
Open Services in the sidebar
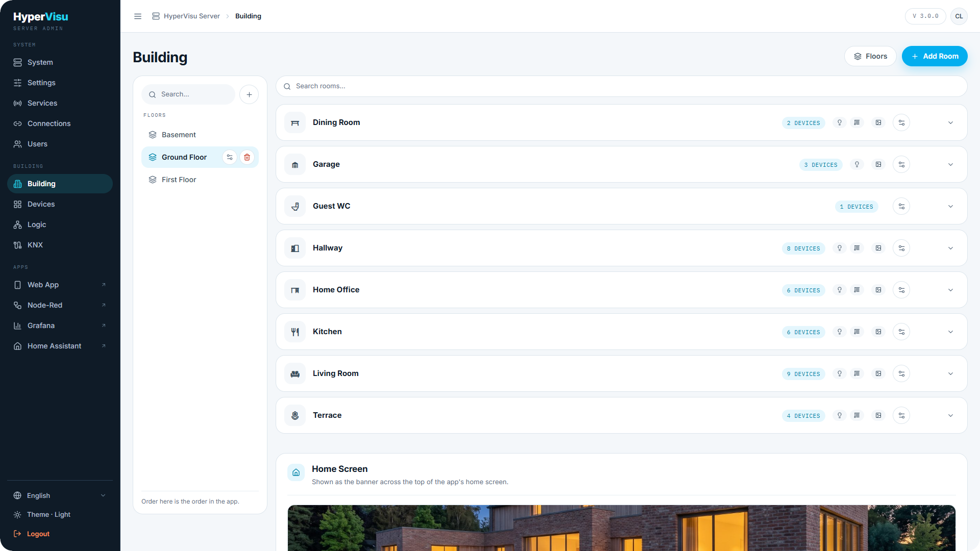coord(60,103)
